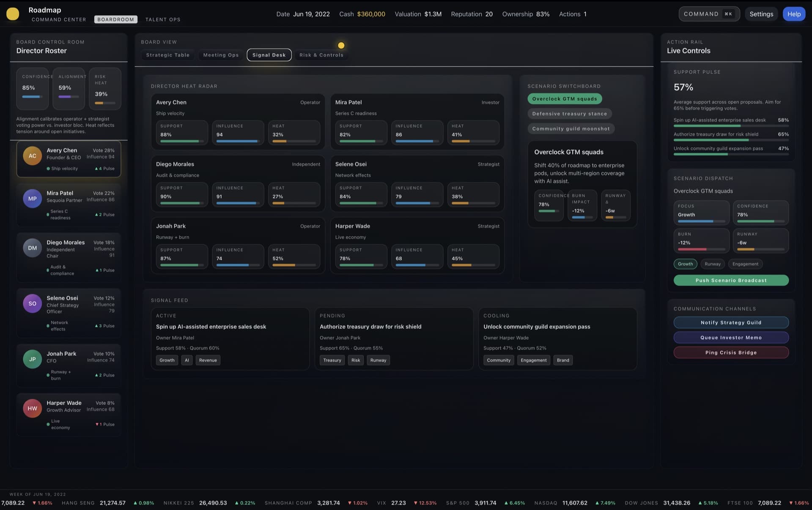812x510 pixels.
Task: Select the Risk & Controls view
Action: tap(321, 55)
